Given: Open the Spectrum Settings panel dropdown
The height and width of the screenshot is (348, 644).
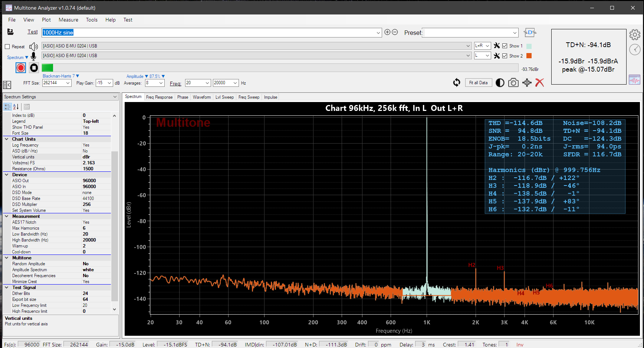Looking at the screenshot, I should pyautogui.click(x=115, y=97).
